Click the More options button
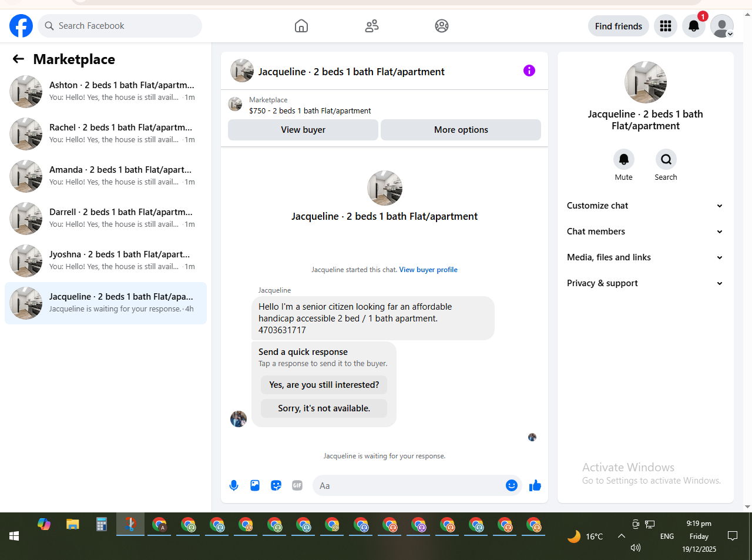 (x=461, y=130)
